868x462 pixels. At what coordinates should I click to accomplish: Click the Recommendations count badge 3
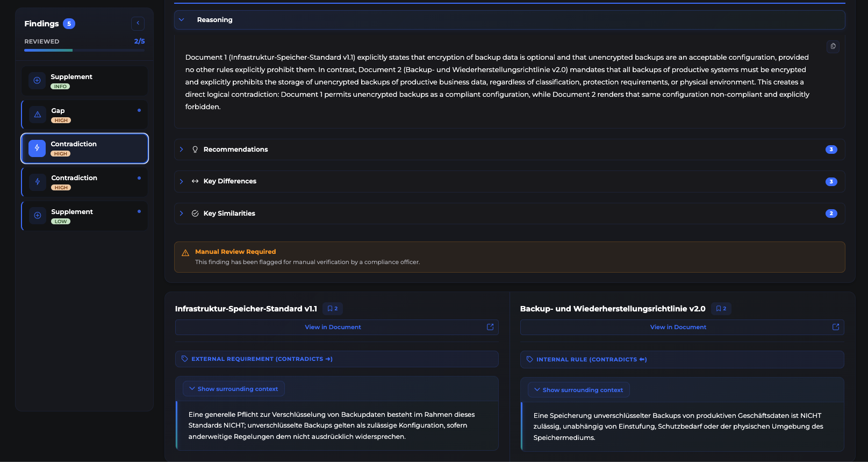pos(831,150)
